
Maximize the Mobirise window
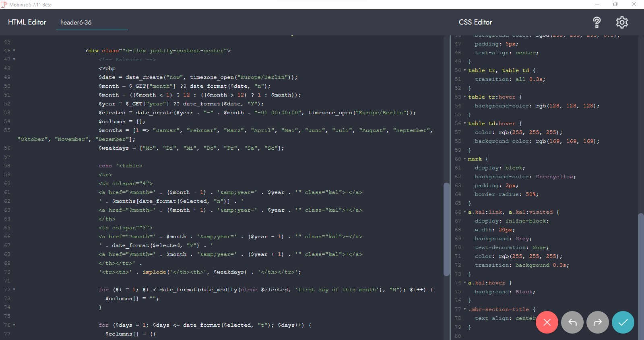[x=615, y=4]
